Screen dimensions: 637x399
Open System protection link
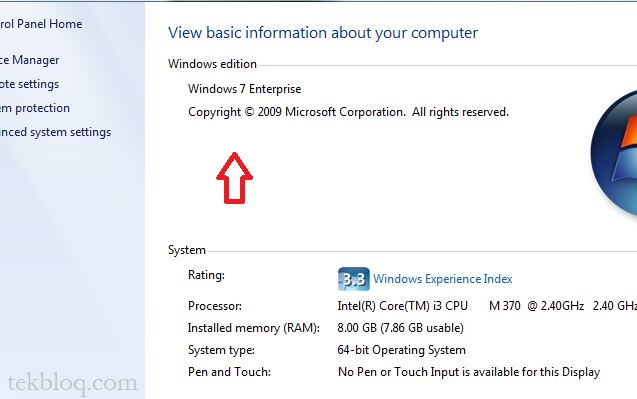[35, 108]
